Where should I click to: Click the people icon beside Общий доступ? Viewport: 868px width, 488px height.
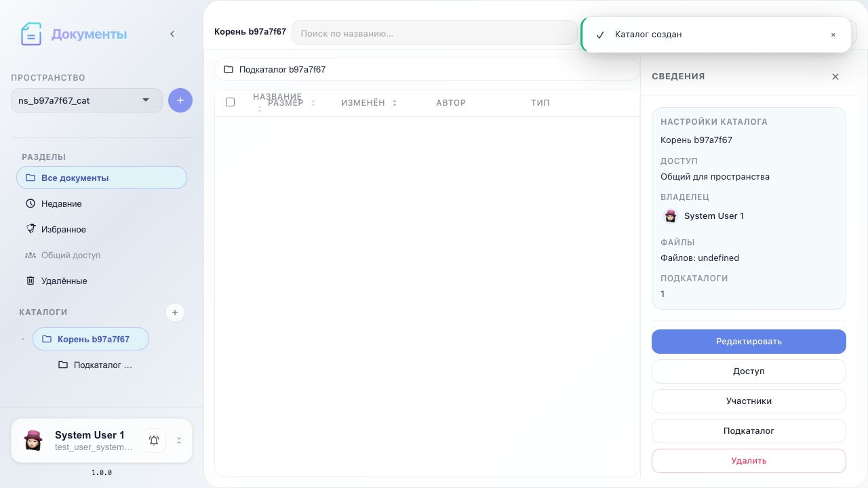coord(31,255)
